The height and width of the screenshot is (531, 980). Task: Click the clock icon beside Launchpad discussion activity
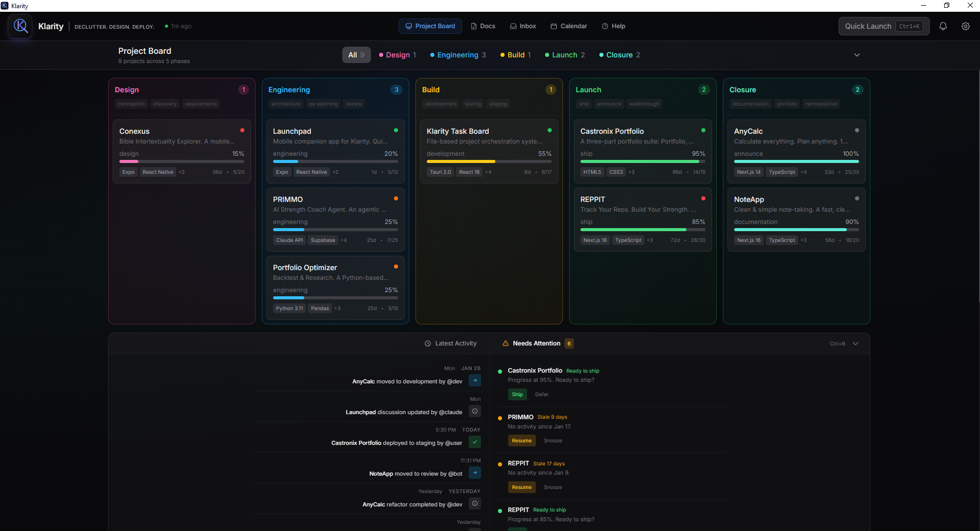[475, 411]
